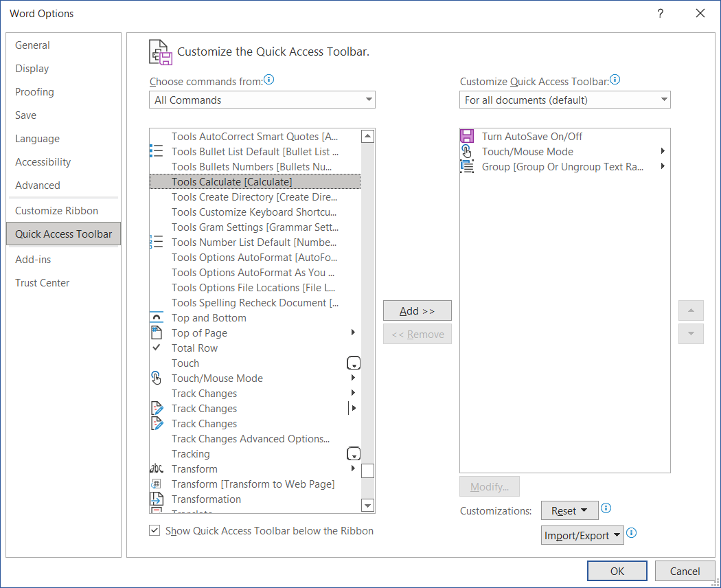Viewport: 721px width, 588px height.
Task: Click the Group text range icon
Action: [x=467, y=166]
